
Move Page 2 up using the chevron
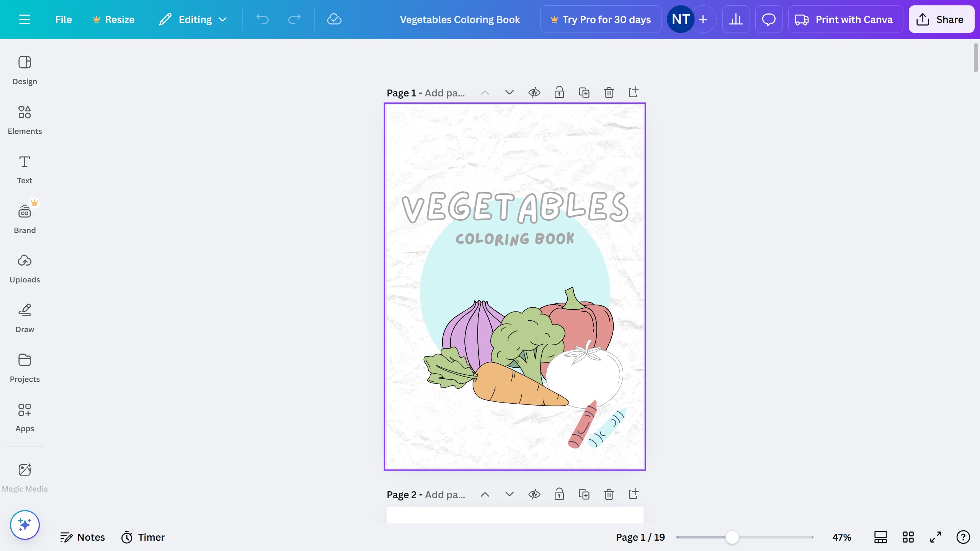point(484,494)
